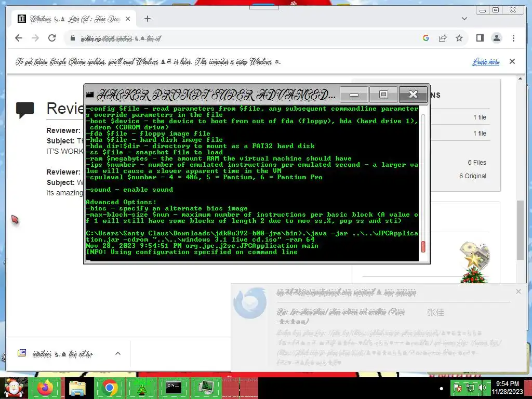
Task: Open Action Center flag tray icon
Action: pyautogui.click(x=458, y=388)
